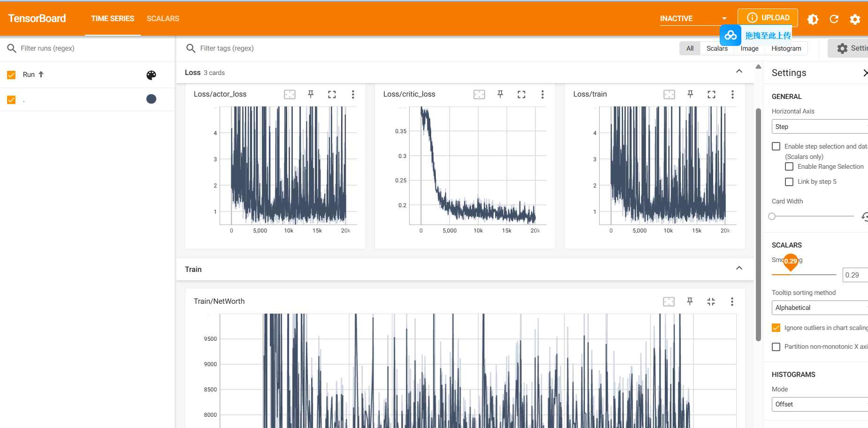Check the Partition non-monotonic X axis checkbox
868x428 pixels.
776,346
